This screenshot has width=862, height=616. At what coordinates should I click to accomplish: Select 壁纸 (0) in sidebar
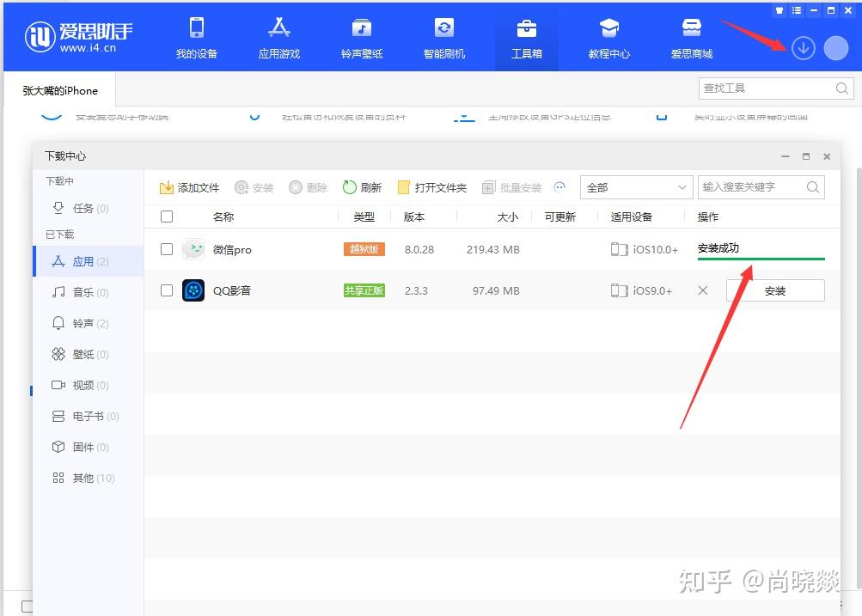tap(89, 355)
